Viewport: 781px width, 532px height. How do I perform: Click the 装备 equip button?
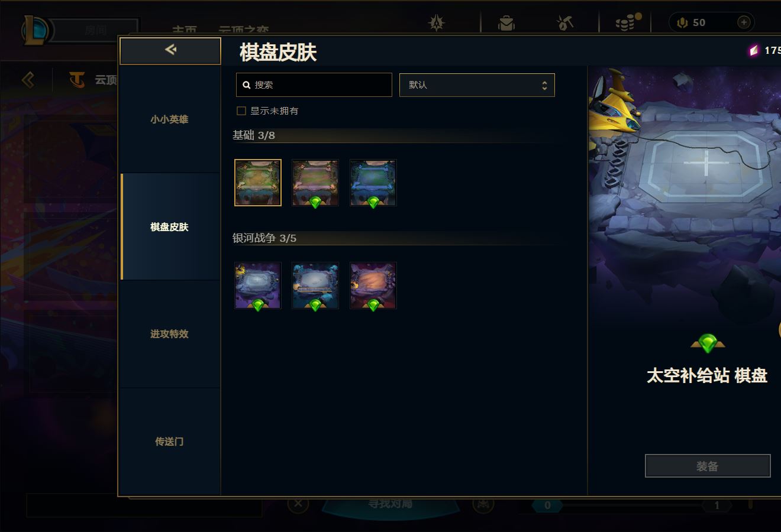(708, 466)
